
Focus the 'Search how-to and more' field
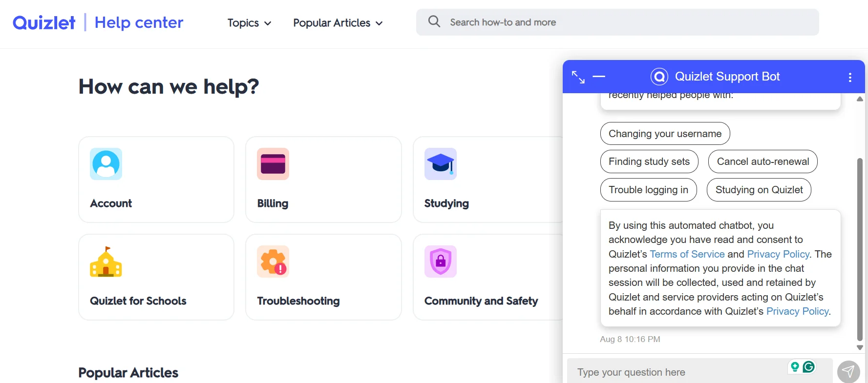click(x=617, y=22)
